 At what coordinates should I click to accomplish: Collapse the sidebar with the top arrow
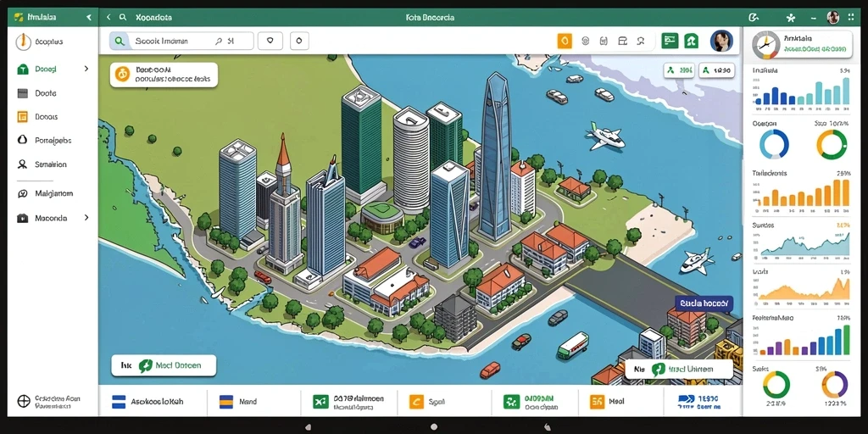[88, 18]
